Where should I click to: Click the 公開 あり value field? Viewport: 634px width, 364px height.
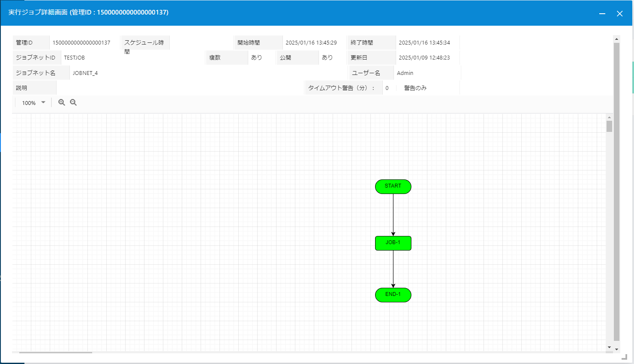(328, 57)
